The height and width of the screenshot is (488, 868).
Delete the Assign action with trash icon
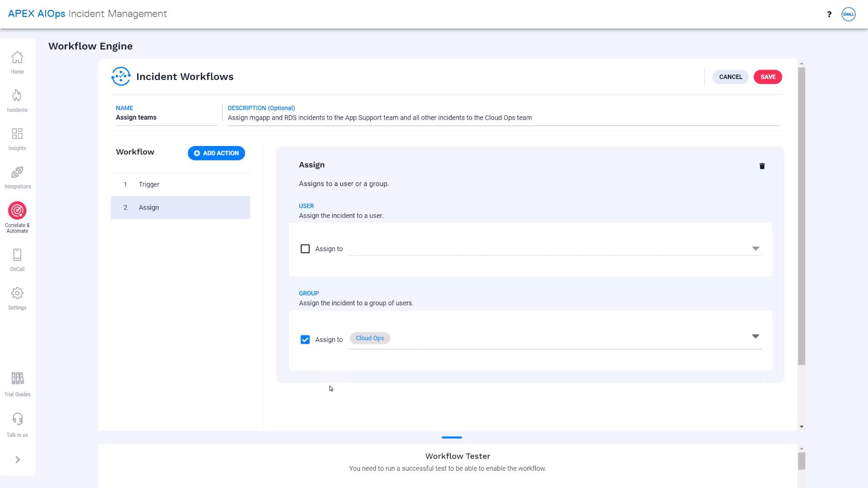point(762,166)
